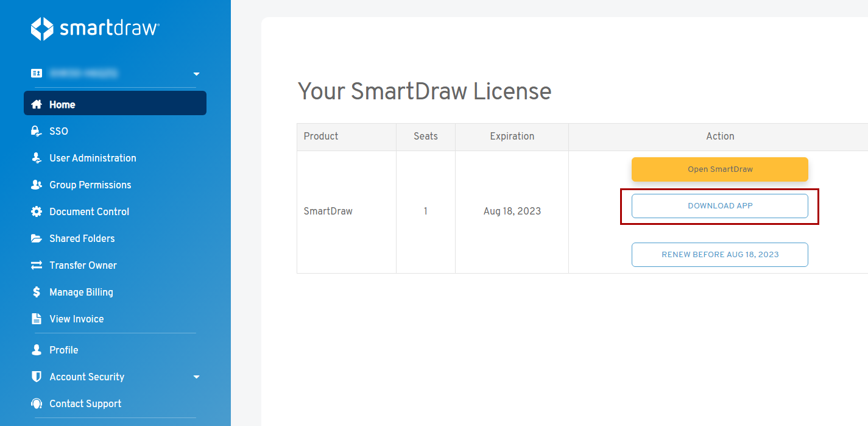Click the SSO lock icon
The height and width of the screenshot is (426, 868).
pyautogui.click(x=37, y=131)
